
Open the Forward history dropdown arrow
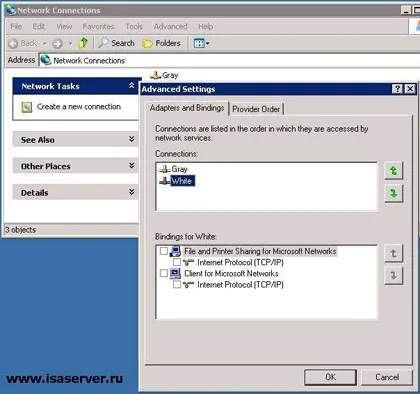click(70, 43)
